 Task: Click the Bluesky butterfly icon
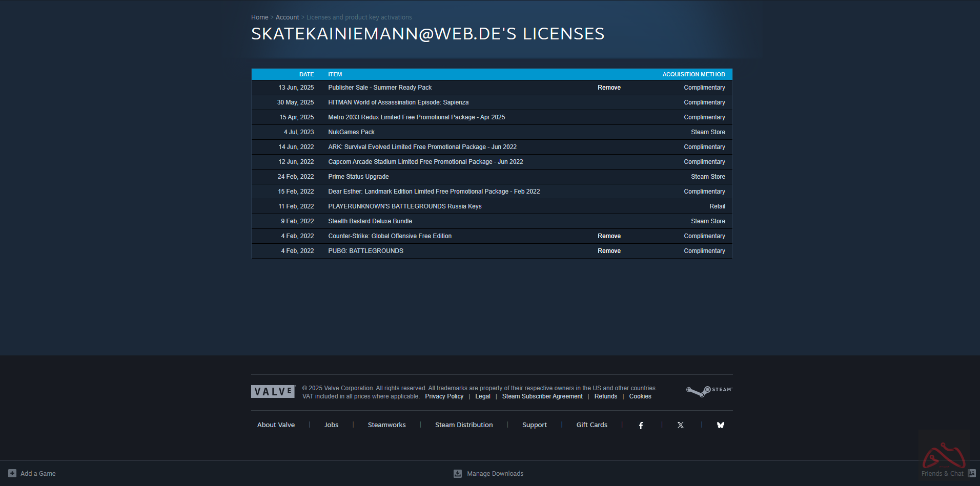(x=720, y=425)
